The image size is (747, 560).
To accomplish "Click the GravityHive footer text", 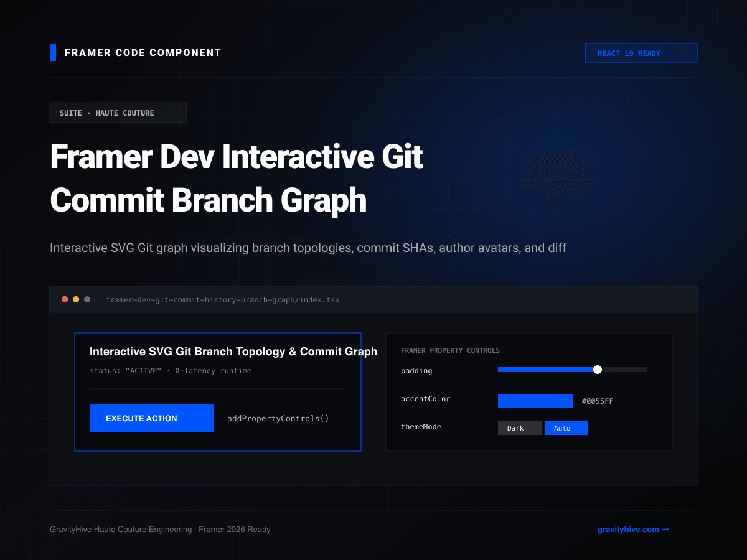I will pyautogui.click(x=160, y=530).
